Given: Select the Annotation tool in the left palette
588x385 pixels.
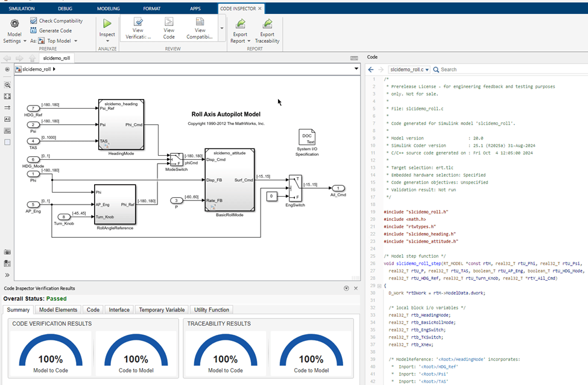Looking at the screenshot, I should [x=7, y=119].
